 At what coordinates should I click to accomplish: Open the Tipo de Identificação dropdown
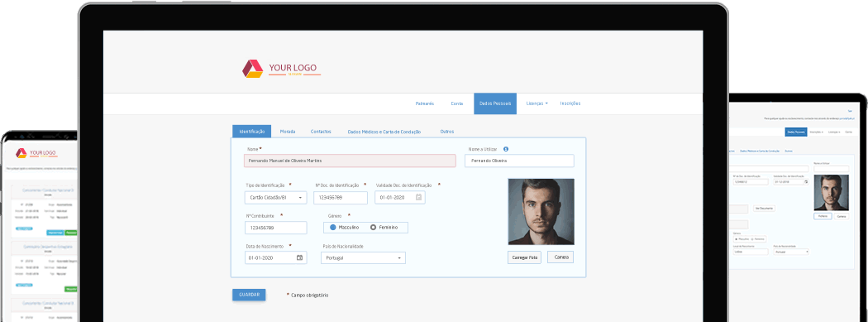[275, 197]
